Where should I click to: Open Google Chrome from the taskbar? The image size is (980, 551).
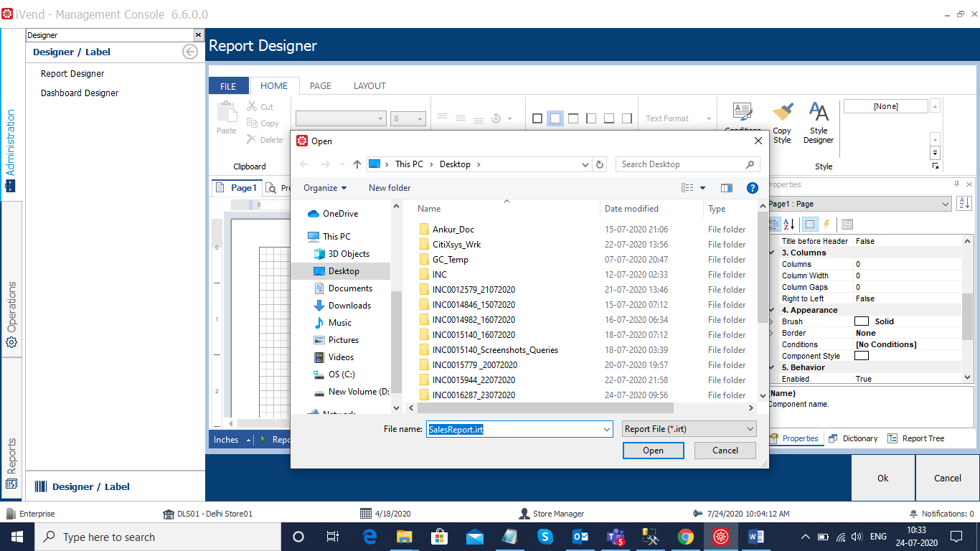pos(686,537)
